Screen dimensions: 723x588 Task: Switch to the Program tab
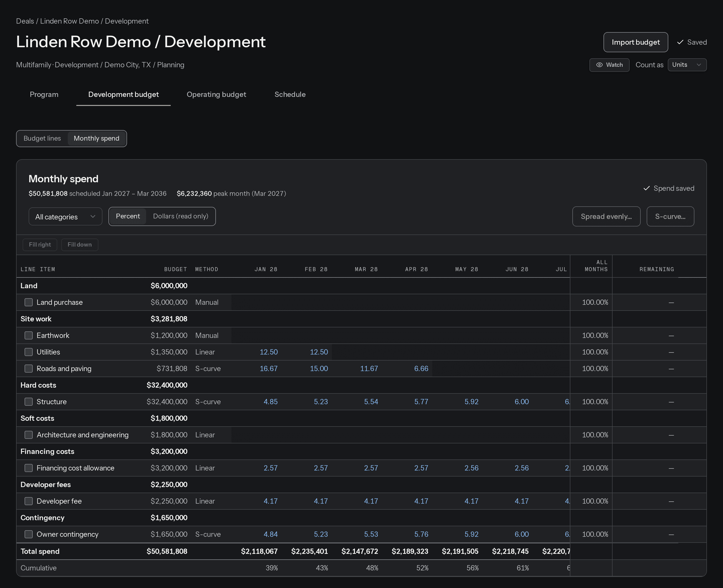[44, 94]
